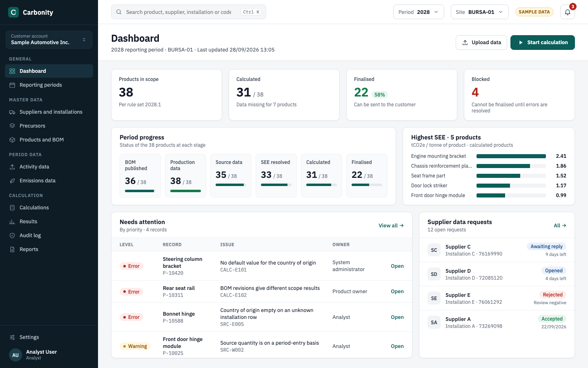This screenshot has width=588, height=368.
Task: Click the Finalised progress bar in Period progress
Action: click(367, 185)
